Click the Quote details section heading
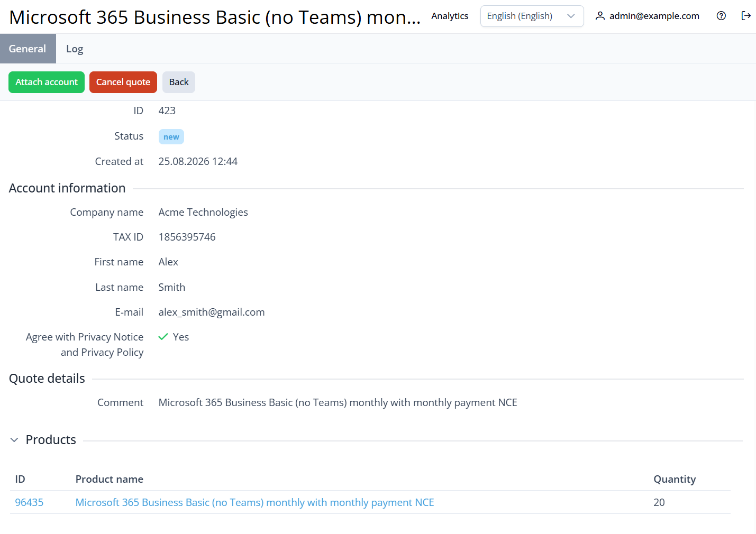 [47, 379]
